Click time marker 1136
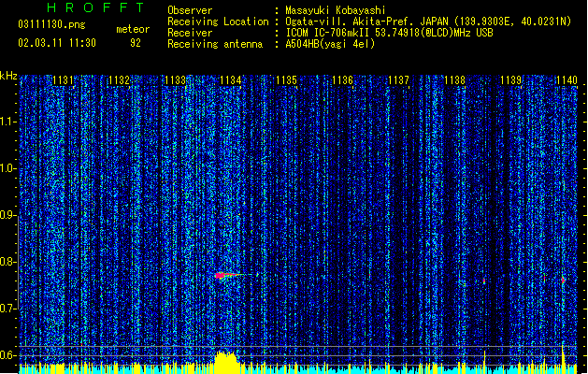This screenshot has height=374, width=588. [343, 80]
